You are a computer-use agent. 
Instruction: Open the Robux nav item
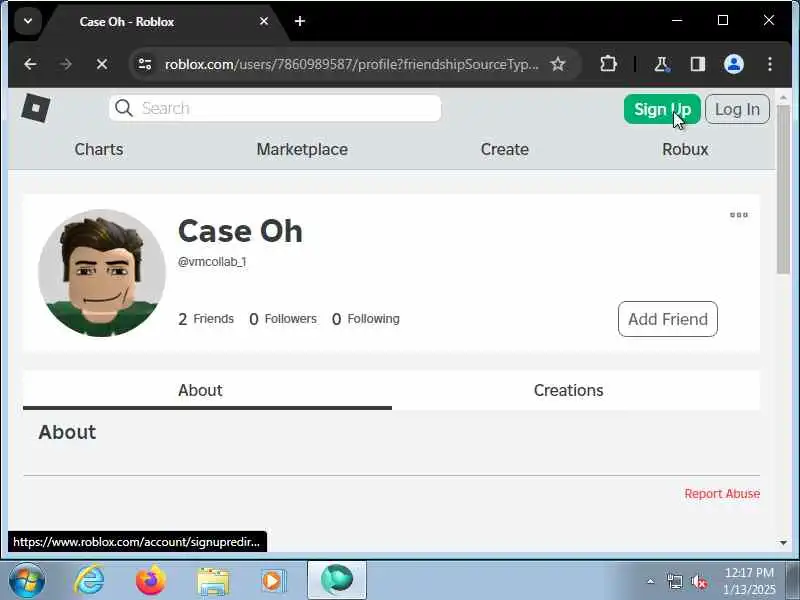pos(685,149)
